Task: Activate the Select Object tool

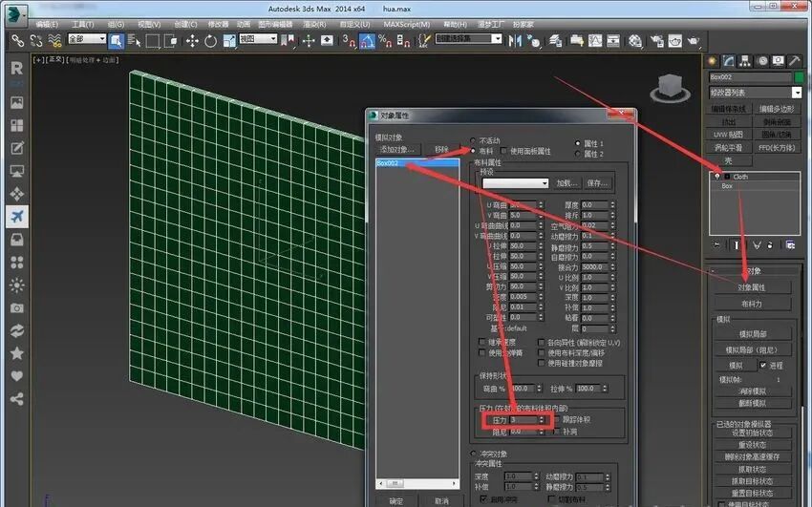Action: (116, 40)
